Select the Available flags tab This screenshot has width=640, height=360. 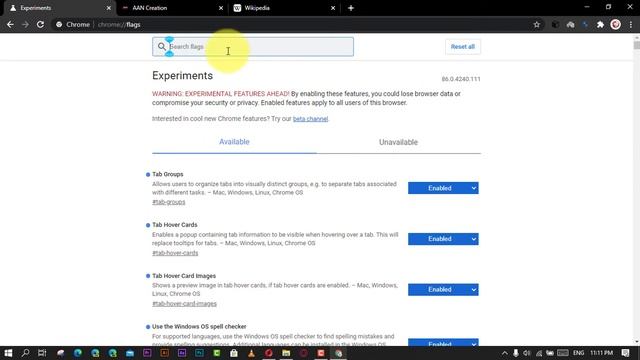(234, 142)
